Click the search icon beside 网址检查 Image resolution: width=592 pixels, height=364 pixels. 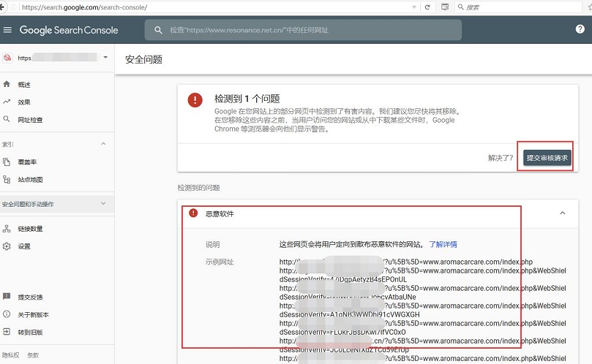point(7,119)
